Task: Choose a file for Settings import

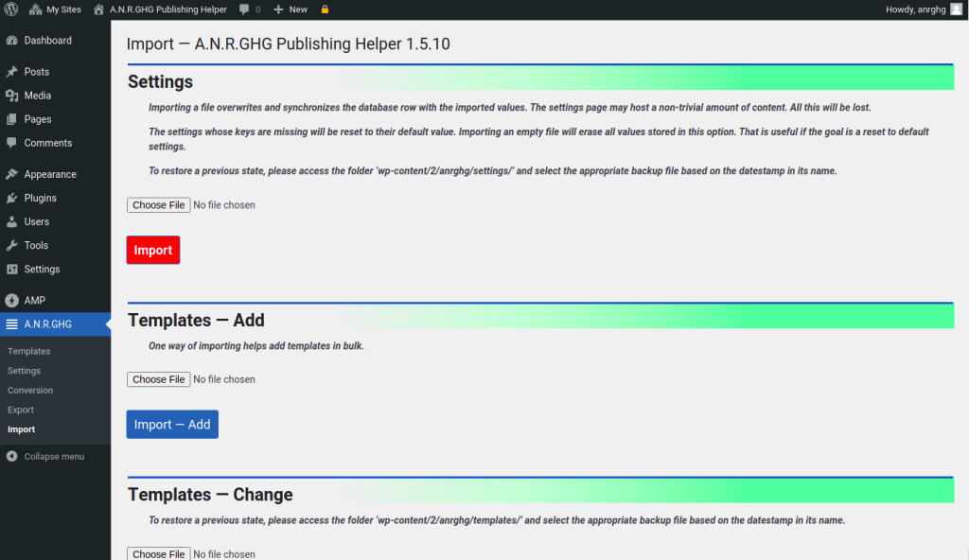Action: (x=158, y=204)
